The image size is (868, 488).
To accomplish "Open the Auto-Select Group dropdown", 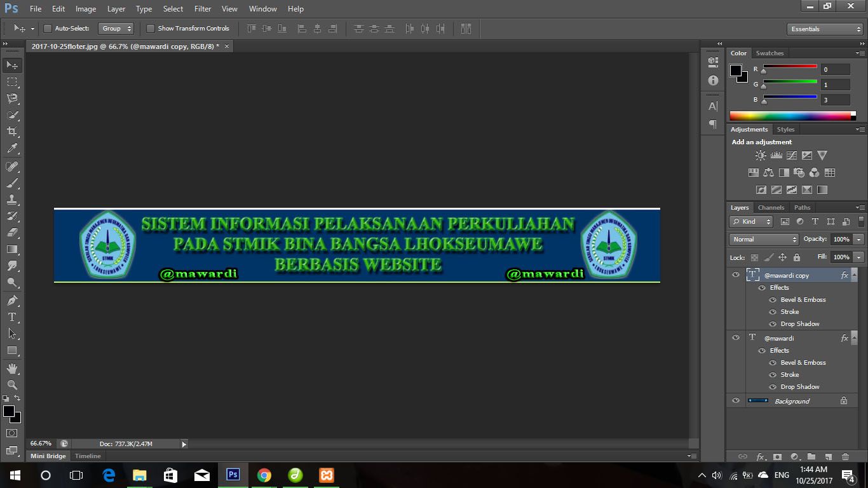I will (x=116, y=29).
